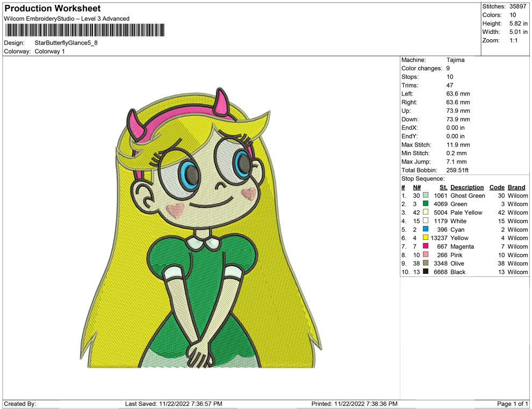Click the Magenta description text
The height and width of the screenshot is (409, 532).
[462, 246]
